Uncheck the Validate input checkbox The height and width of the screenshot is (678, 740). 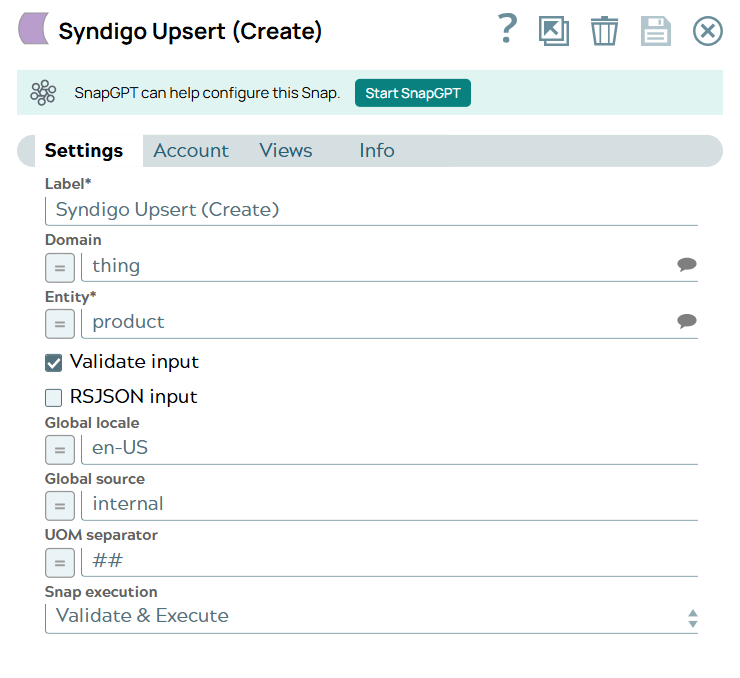pos(54,363)
